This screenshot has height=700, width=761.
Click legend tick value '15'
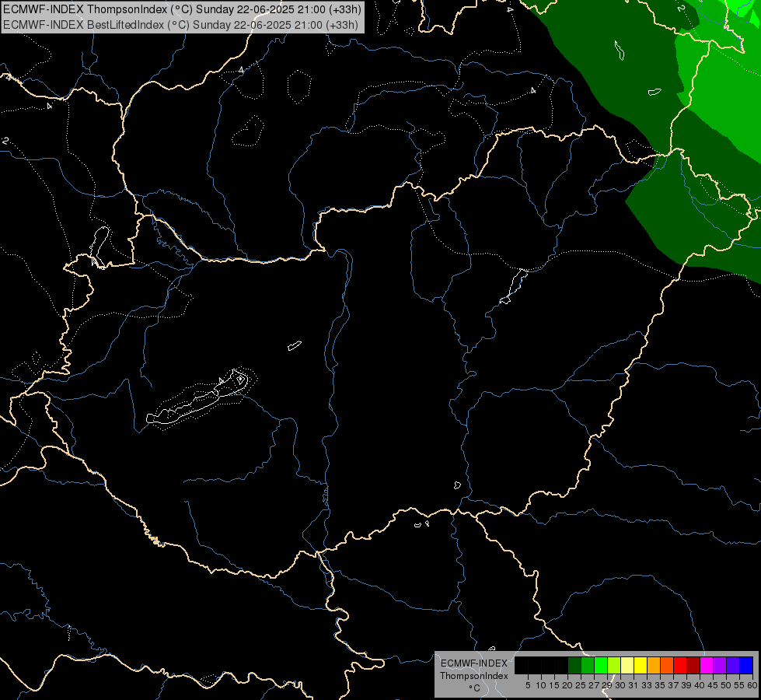pos(554,685)
